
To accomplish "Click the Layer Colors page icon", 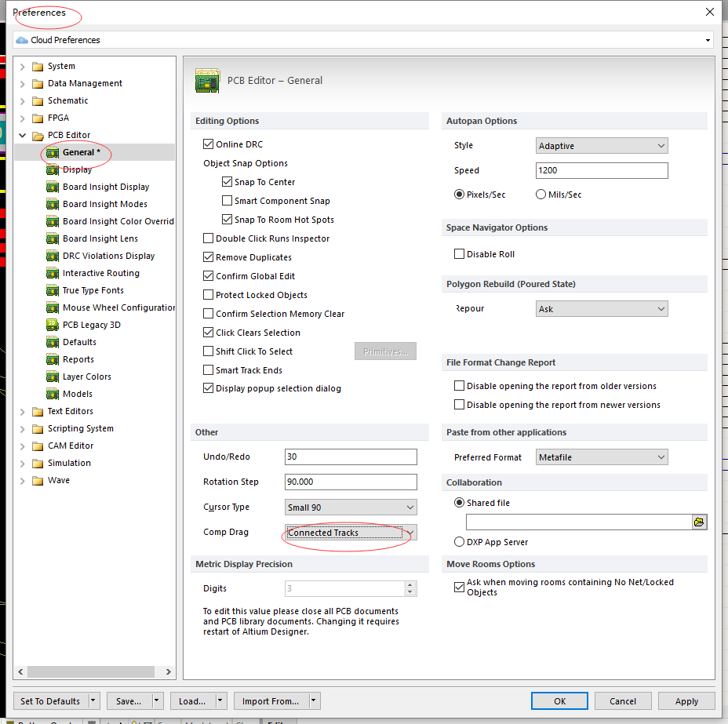I will pos(53,377).
